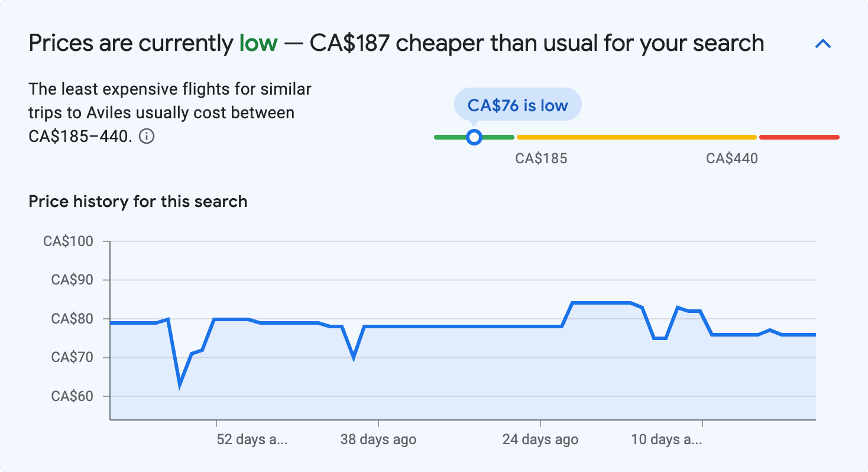Viewport: 868px width, 472px height.
Task: Click the red high-price range segment
Action: (799, 137)
